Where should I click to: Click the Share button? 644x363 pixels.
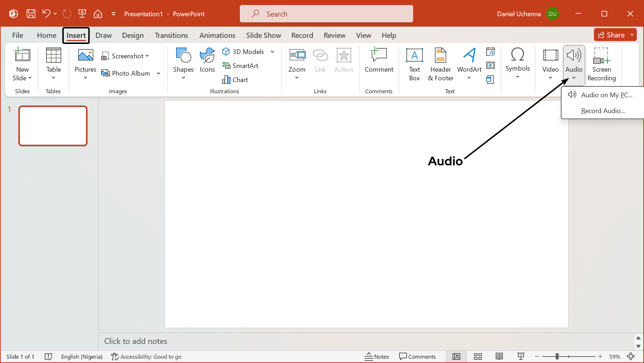tap(611, 35)
